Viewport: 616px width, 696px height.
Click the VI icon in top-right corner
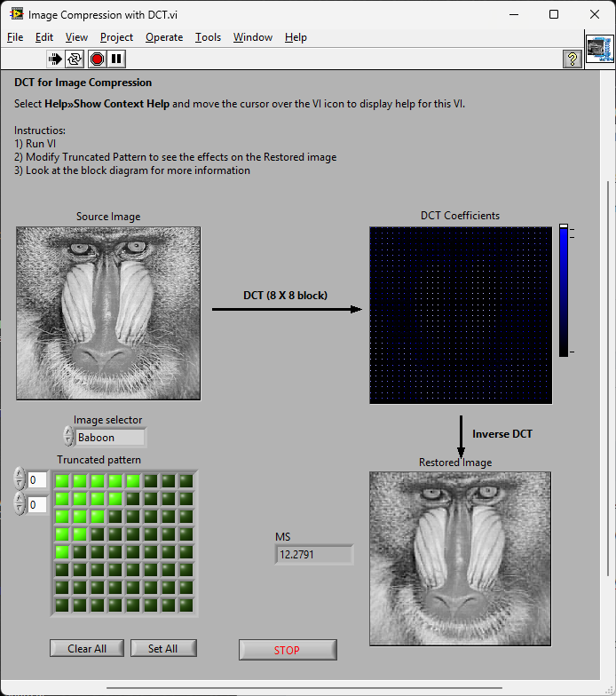pyautogui.click(x=600, y=50)
